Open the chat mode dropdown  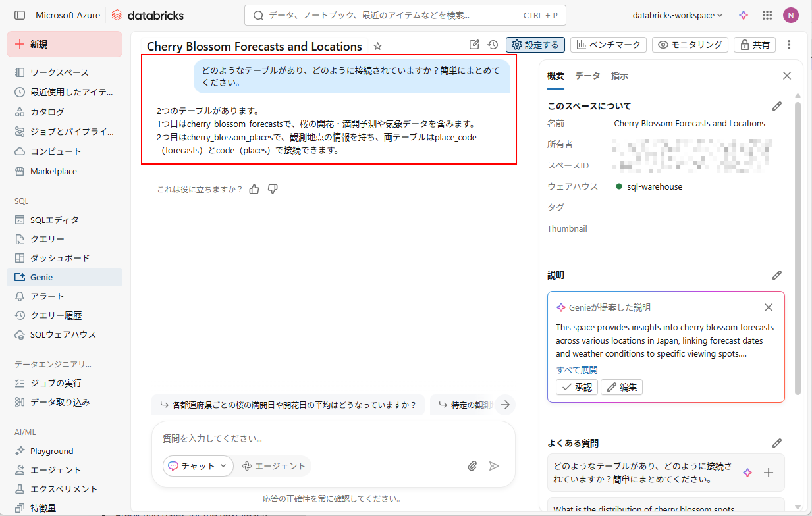pyautogui.click(x=198, y=466)
